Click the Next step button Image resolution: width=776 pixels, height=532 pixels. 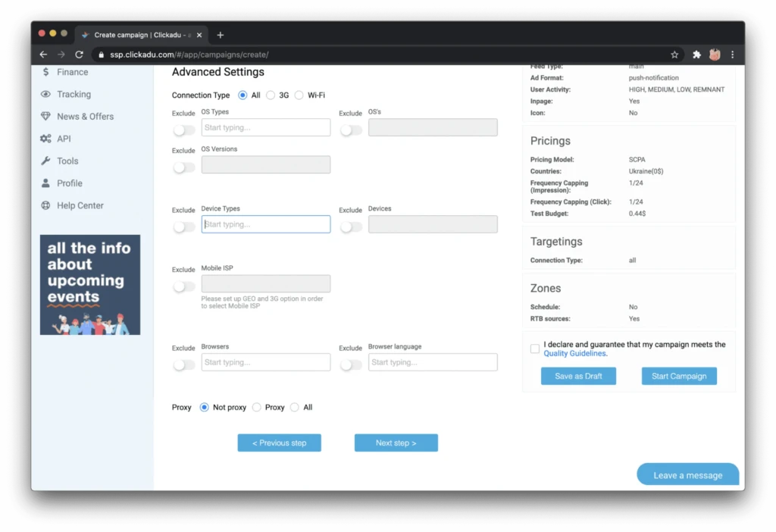[396, 443]
